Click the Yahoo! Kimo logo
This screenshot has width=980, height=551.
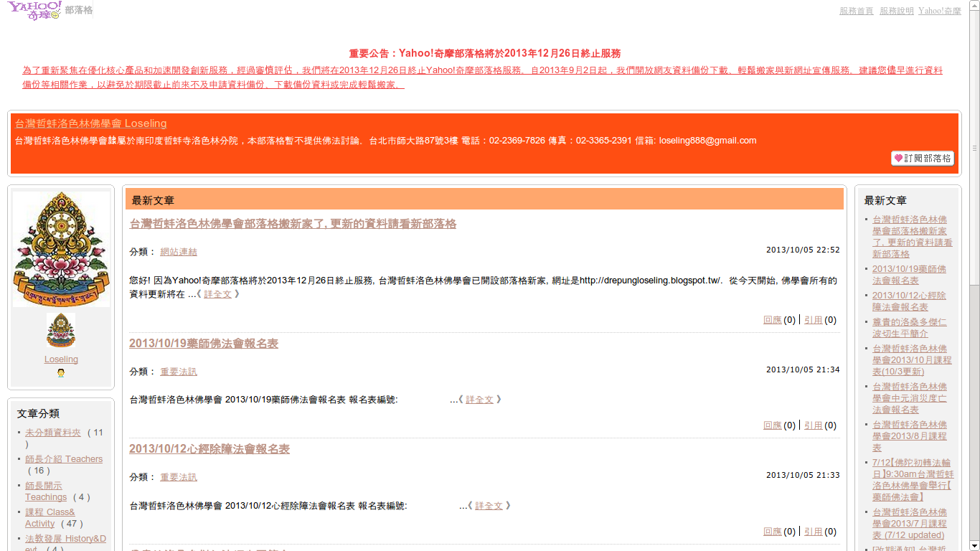click(34, 10)
